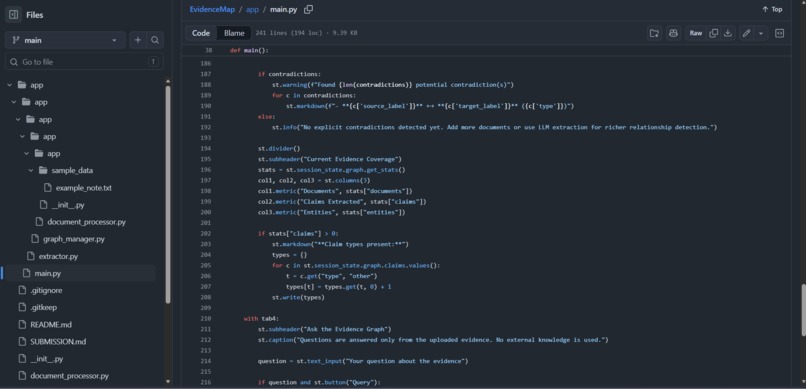Click the plus add file button

tap(138, 40)
